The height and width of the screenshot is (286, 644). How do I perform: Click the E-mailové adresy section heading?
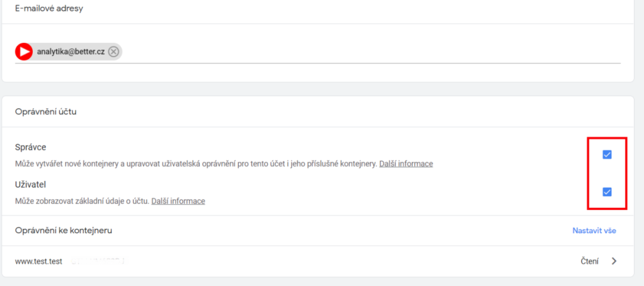[x=49, y=8]
